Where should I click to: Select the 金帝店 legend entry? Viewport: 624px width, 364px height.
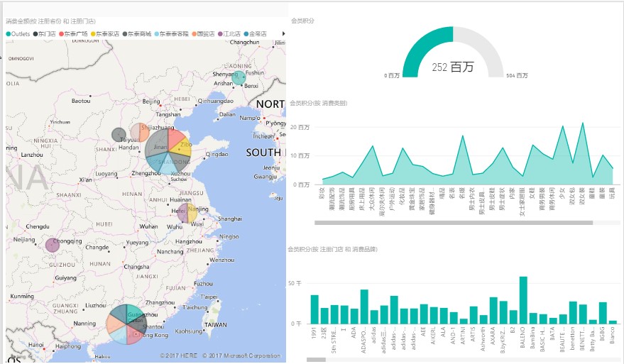click(257, 33)
